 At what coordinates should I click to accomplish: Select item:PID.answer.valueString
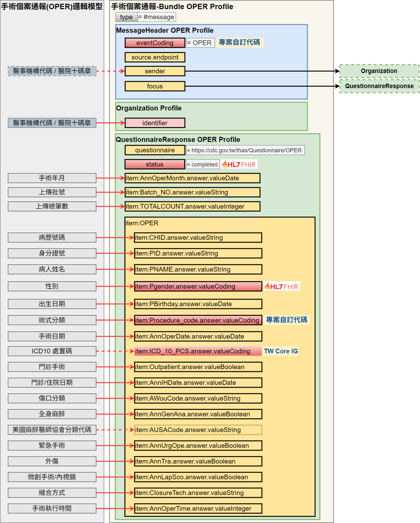pos(198,253)
